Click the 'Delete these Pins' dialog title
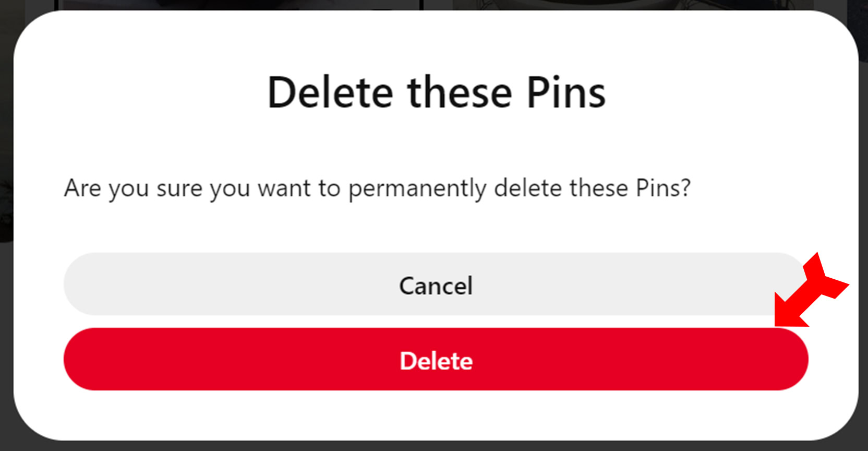 436,92
